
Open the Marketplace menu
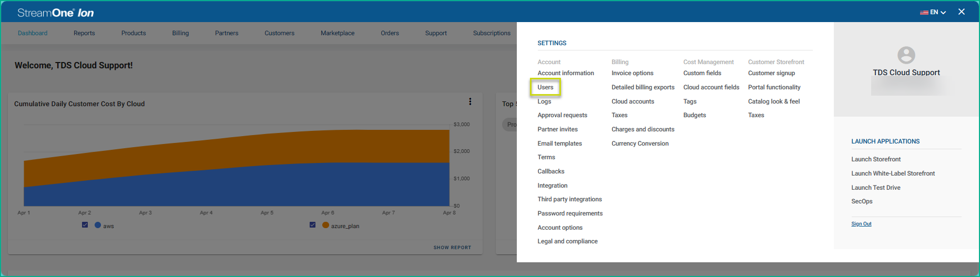pyautogui.click(x=338, y=33)
